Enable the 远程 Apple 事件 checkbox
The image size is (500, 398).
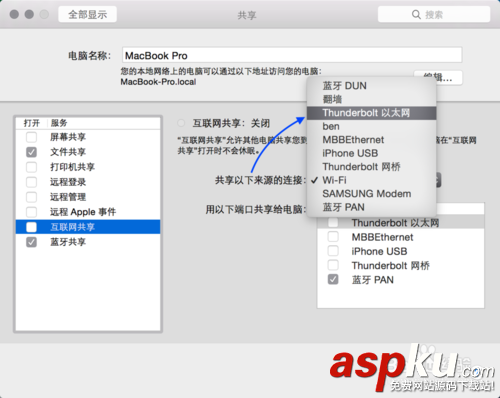tap(31, 212)
